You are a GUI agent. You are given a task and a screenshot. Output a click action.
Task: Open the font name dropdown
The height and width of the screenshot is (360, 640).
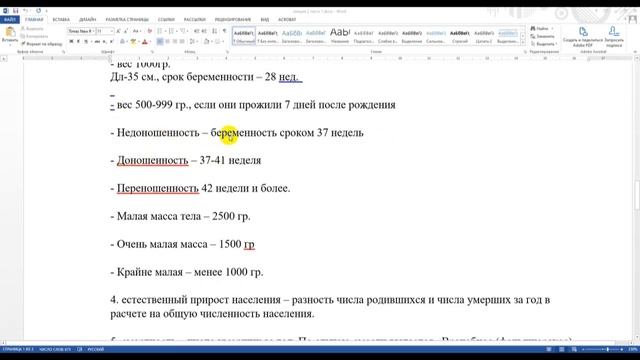[x=93, y=31]
